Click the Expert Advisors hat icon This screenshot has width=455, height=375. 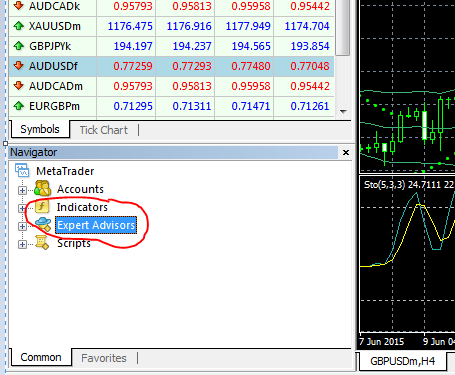pyautogui.click(x=43, y=224)
